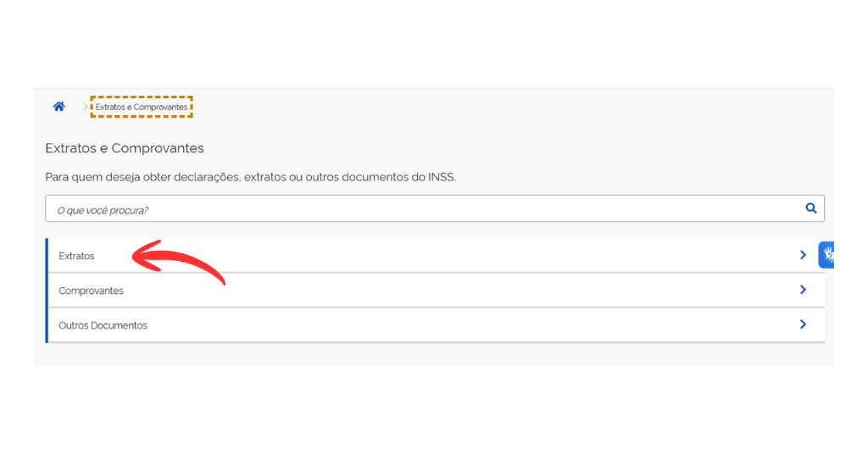Viewport: 868px width, 454px height.
Task: Click the home icon in breadcrumb
Action: point(58,107)
